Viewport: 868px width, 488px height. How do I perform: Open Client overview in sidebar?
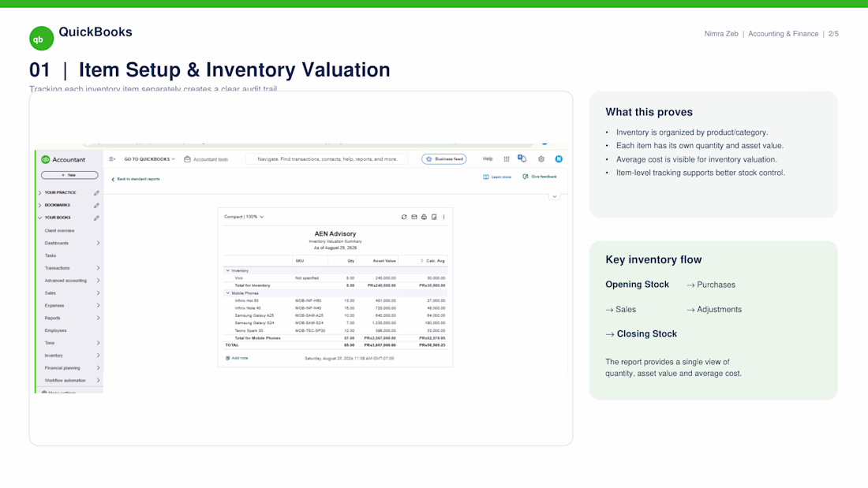click(x=60, y=231)
